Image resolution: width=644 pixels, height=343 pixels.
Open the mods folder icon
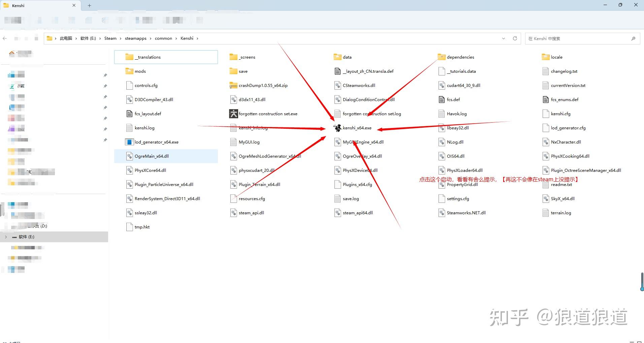coord(129,71)
